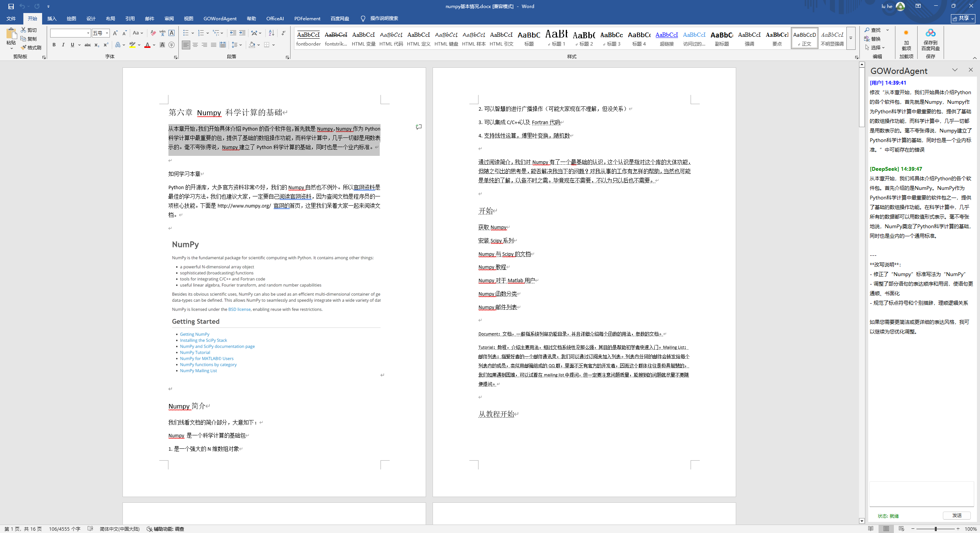The width and height of the screenshot is (980, 533).
Task: Click the GOWordAgent message input box
Action: [921, 494]
